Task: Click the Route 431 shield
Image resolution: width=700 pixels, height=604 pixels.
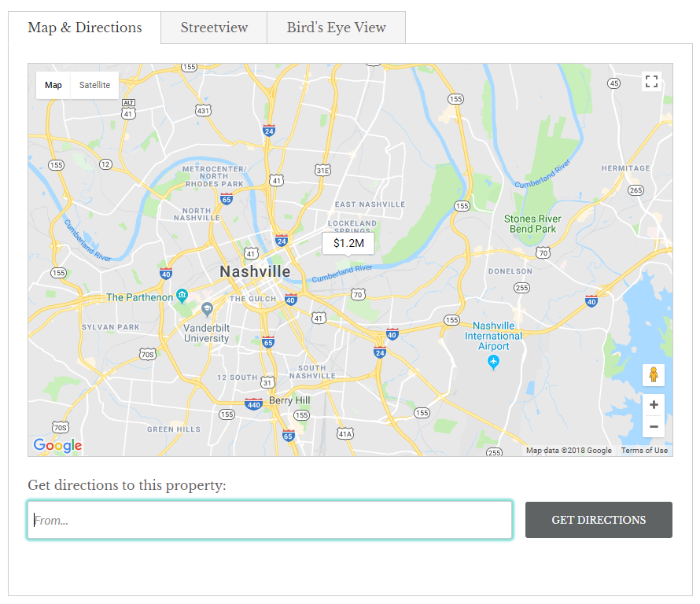Action: tap(203, 110)
